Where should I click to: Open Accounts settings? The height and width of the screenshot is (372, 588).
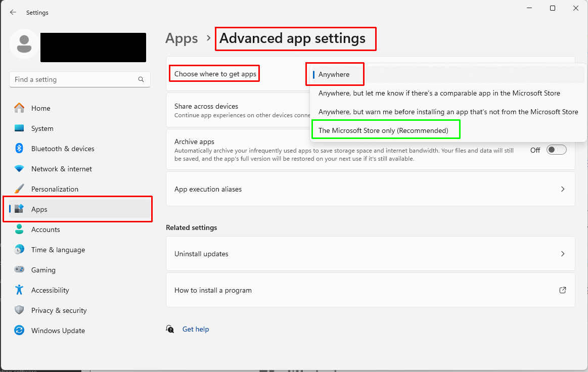pos(80,229)
